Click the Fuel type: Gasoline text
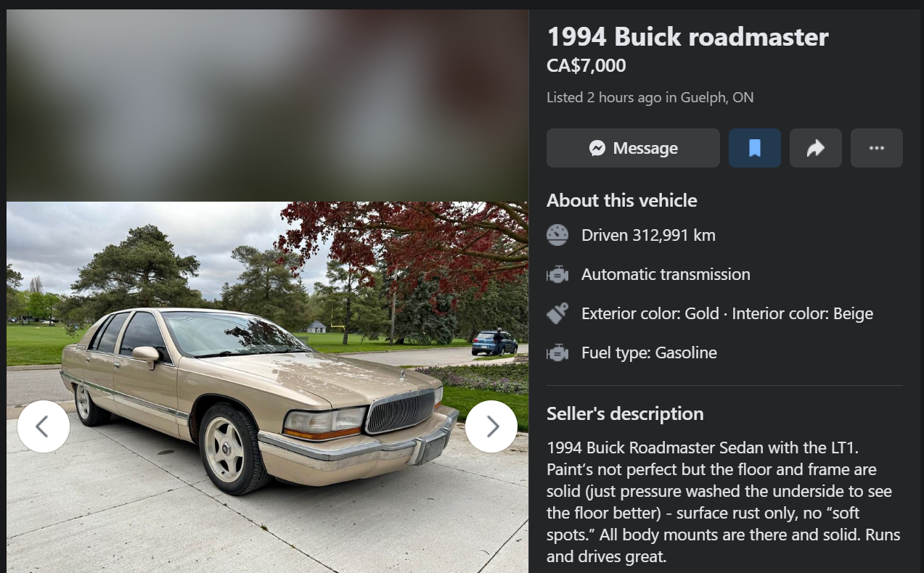Screen dimensions: 924x573 tap(649, 353)
